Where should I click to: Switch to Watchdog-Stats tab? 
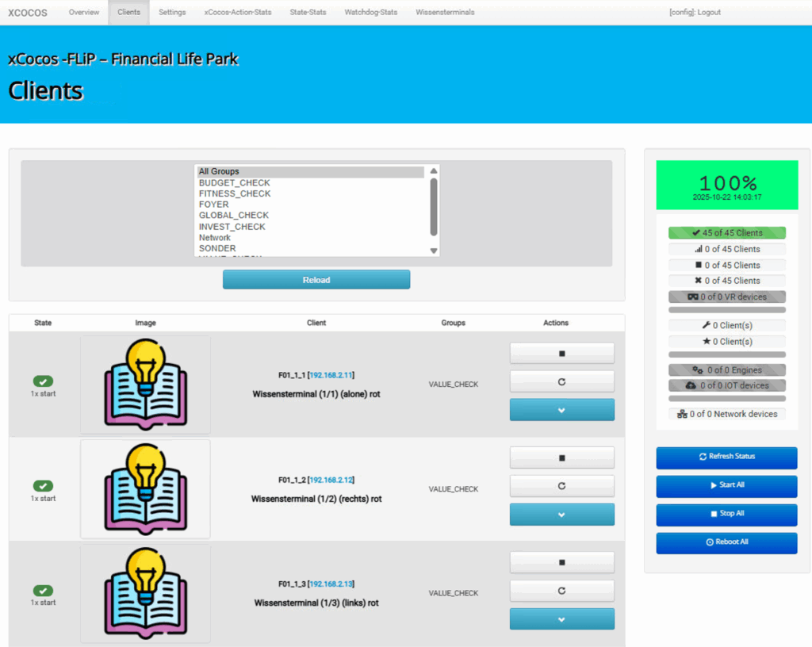370,13
